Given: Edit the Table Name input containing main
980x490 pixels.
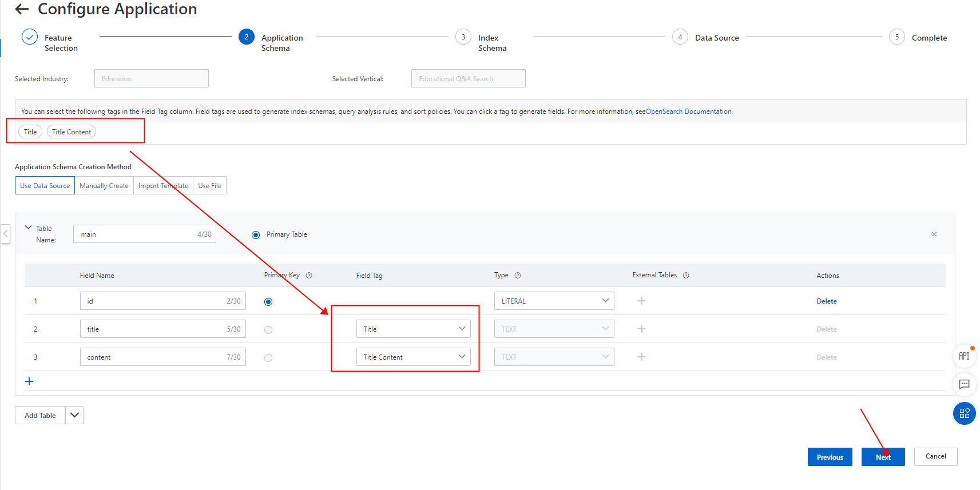Looking at the screenshot, I should pyautogui.click(x=145, y=234).
